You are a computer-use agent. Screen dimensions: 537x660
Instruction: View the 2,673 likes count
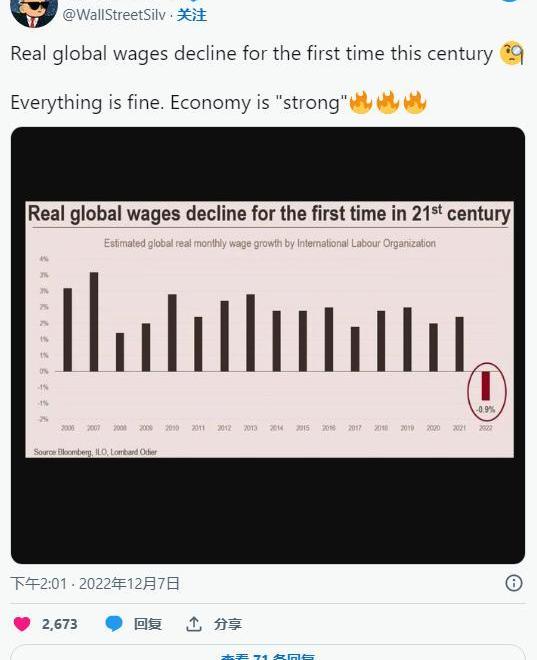[x=59, y=624]
